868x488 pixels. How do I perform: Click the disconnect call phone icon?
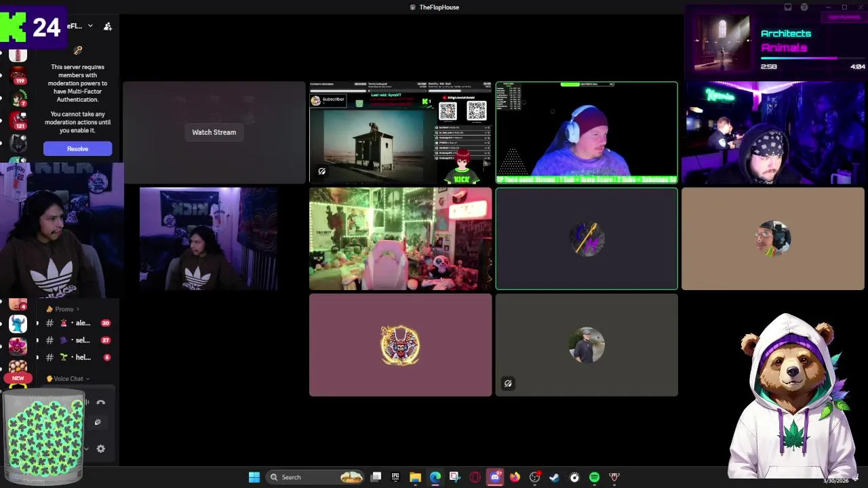(x=100, y=403)
